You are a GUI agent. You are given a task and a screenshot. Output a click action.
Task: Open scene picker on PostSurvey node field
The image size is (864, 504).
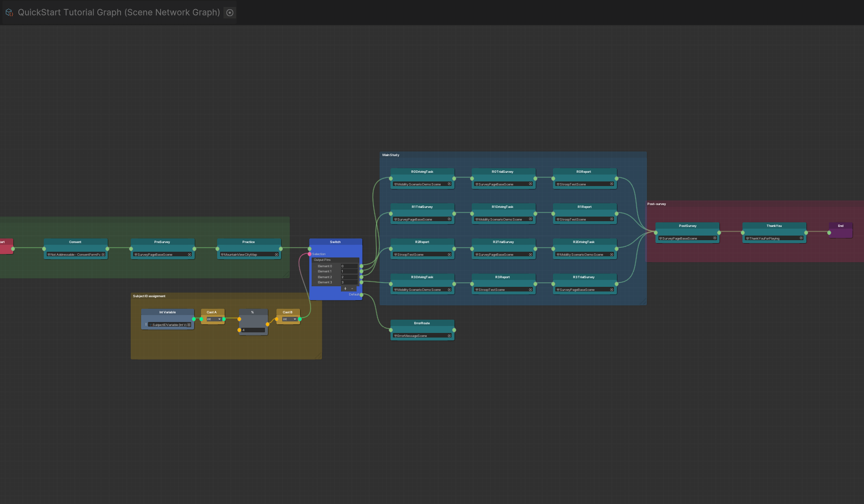click(715, 238)
